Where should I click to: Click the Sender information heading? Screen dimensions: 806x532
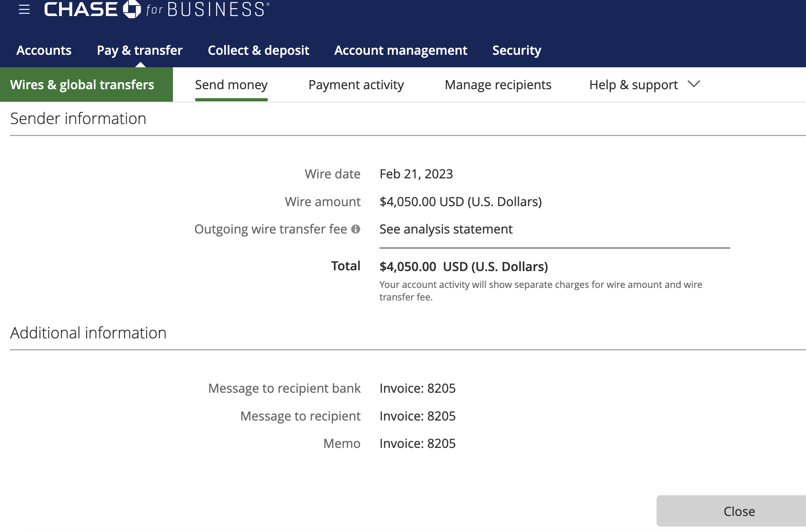tap(78, 119)
